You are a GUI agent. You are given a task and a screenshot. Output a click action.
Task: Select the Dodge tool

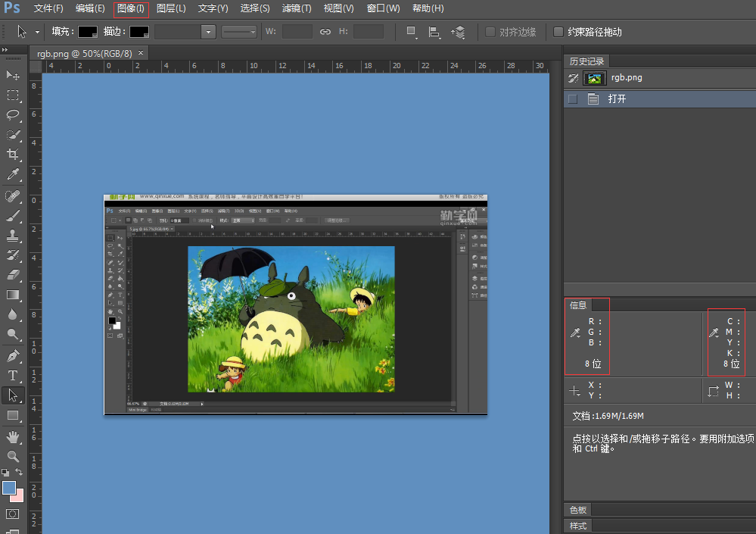(x=13, y=334)
